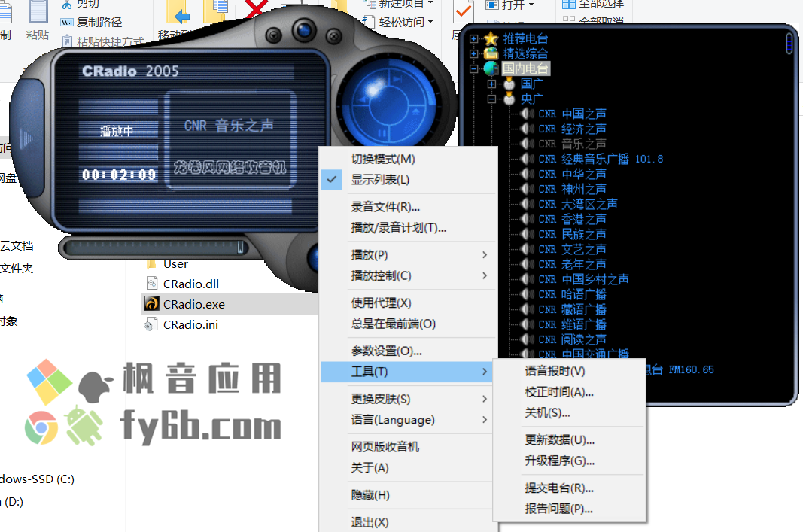
Task: Open the User folder in Explorer
Action: tap(175, 264)
